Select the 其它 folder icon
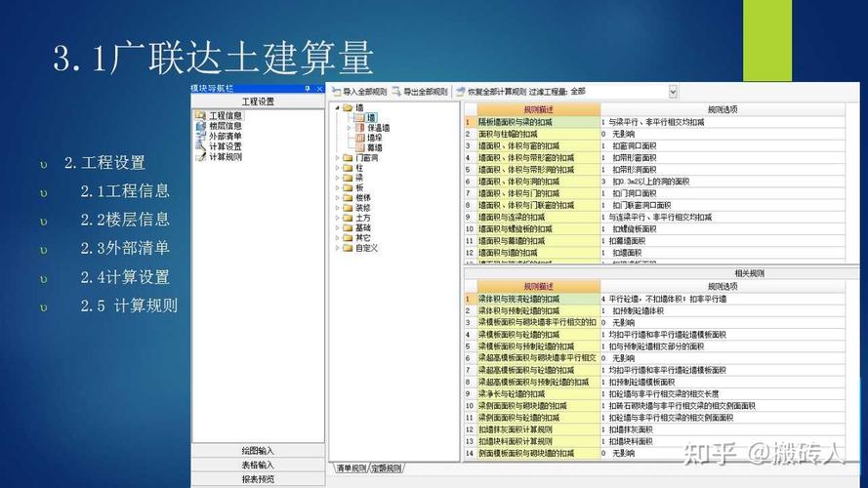This screenshot has height=488, width=868. 348,238
